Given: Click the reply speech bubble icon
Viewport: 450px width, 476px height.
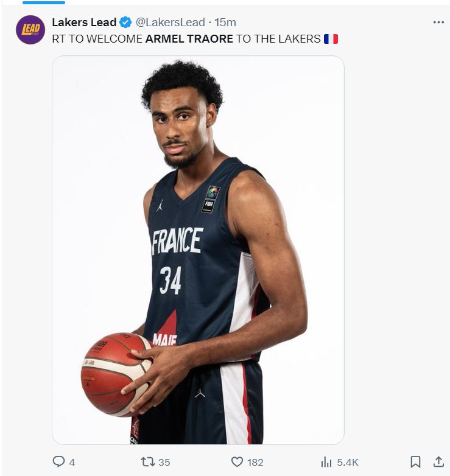Looking at the screenshot, I should (58, 462).
